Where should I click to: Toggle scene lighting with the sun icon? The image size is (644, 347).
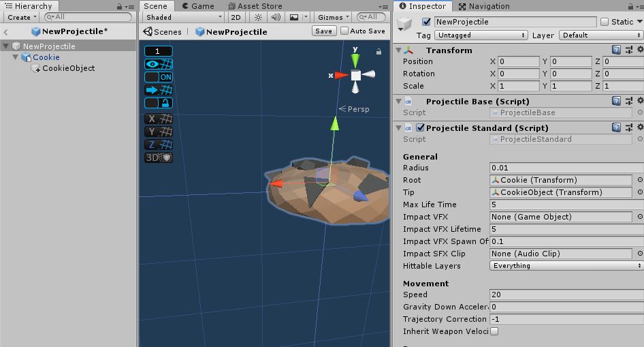pos(258,17)
